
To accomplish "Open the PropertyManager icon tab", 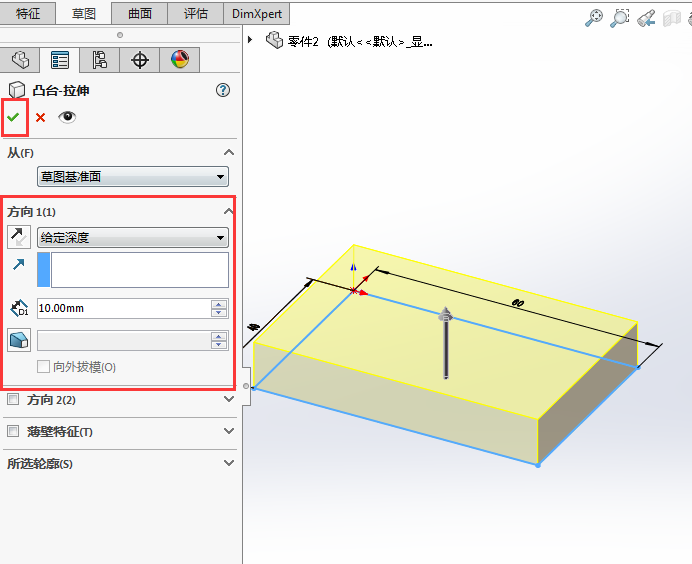I will pyautogui.click(x=60, y=60).
